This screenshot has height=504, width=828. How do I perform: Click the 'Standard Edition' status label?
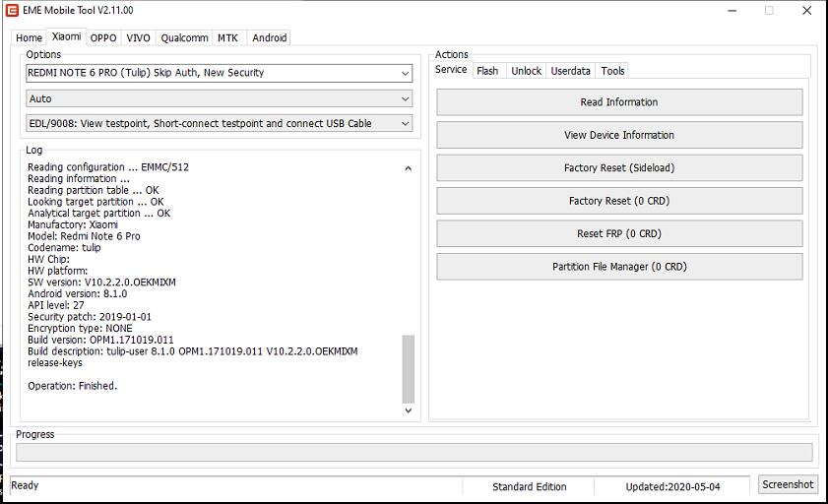[529, 486]
